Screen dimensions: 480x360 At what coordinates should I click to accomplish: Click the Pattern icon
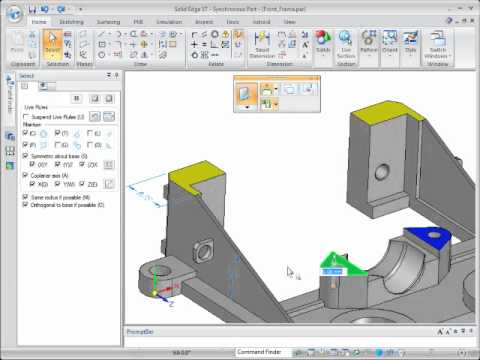click(368, 39)
